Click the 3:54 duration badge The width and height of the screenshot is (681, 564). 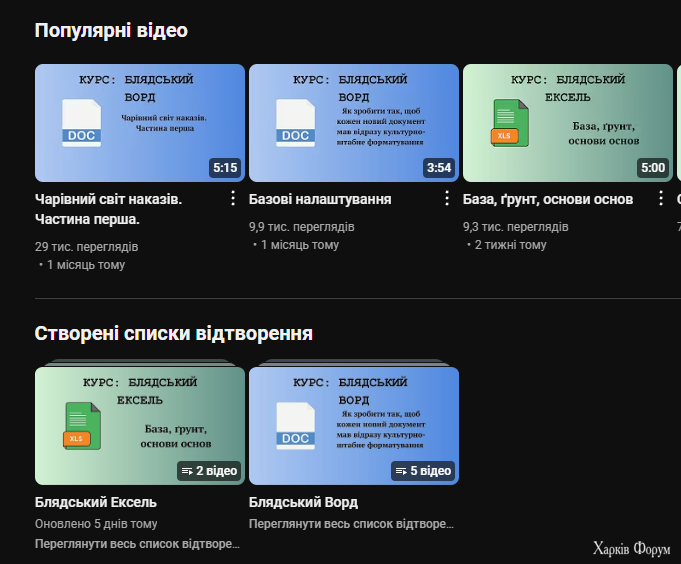[x=439, y=168]
